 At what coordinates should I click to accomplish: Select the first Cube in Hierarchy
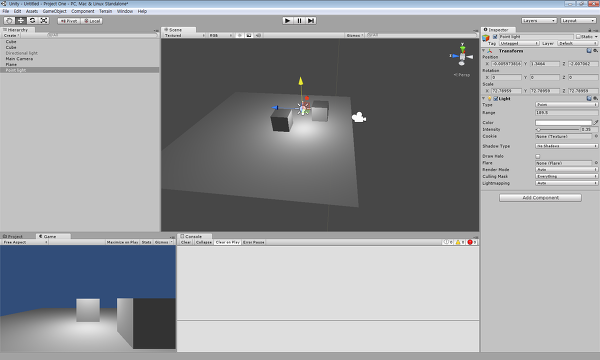(80, 41)
